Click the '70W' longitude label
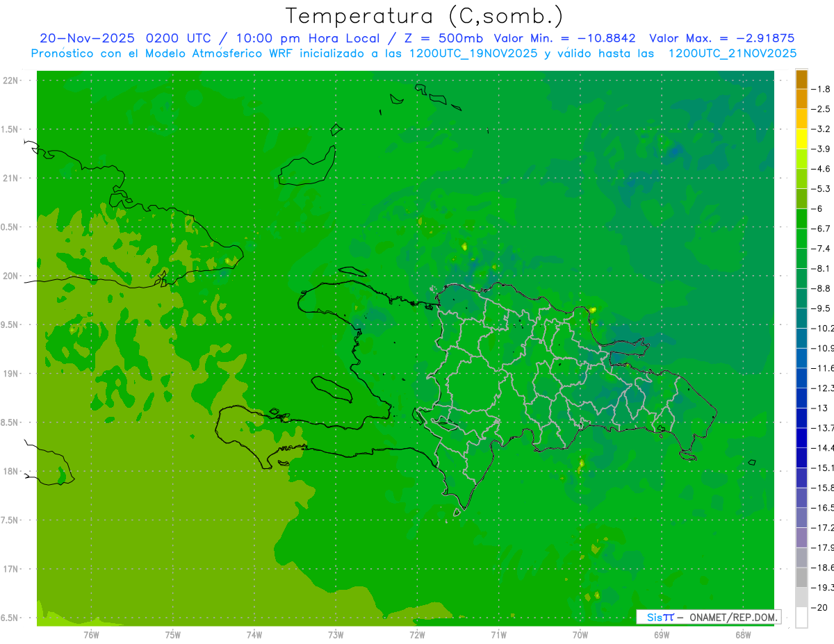 pyautogui.click(x=580, y=634)
